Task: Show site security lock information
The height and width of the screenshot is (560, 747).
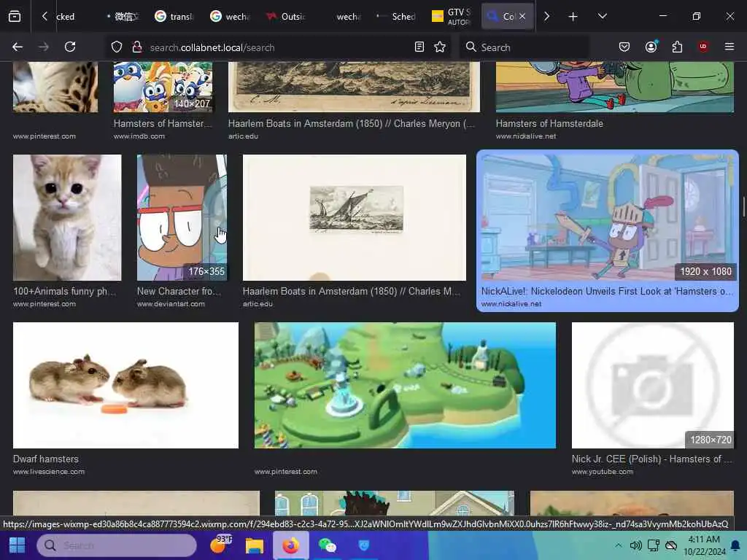Action: 137,47
